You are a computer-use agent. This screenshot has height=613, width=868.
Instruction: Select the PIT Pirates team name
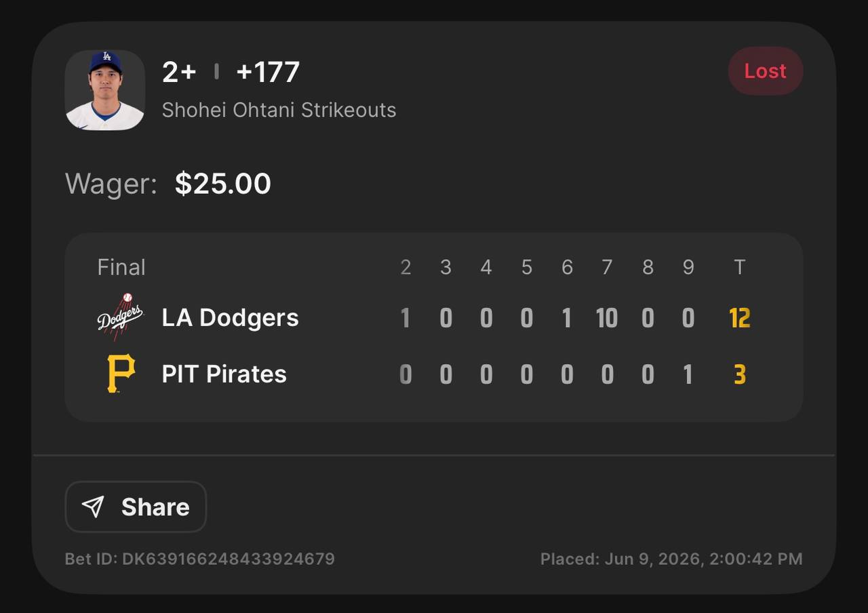224,374
